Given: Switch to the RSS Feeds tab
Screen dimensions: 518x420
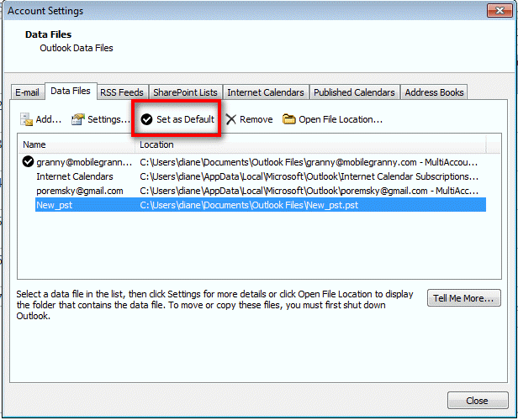Looking at the screenshot, I should 122,92.
